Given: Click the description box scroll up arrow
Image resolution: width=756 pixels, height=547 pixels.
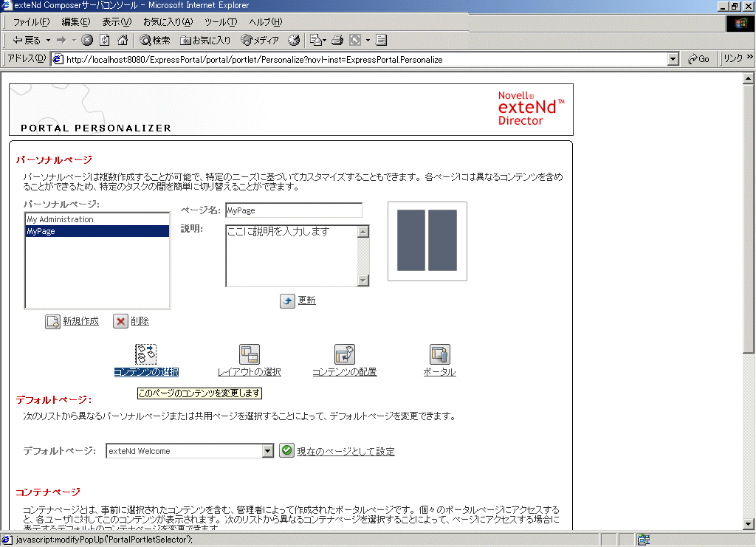Looking at the screenshot, I should coord(363,232).
